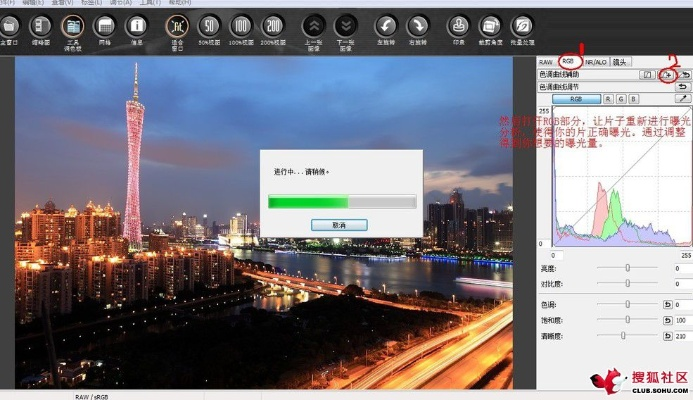The height and width of the screenshot is (400, 693).
Task: Adjust the saturation (饱和度) slider
Action: 627,320
